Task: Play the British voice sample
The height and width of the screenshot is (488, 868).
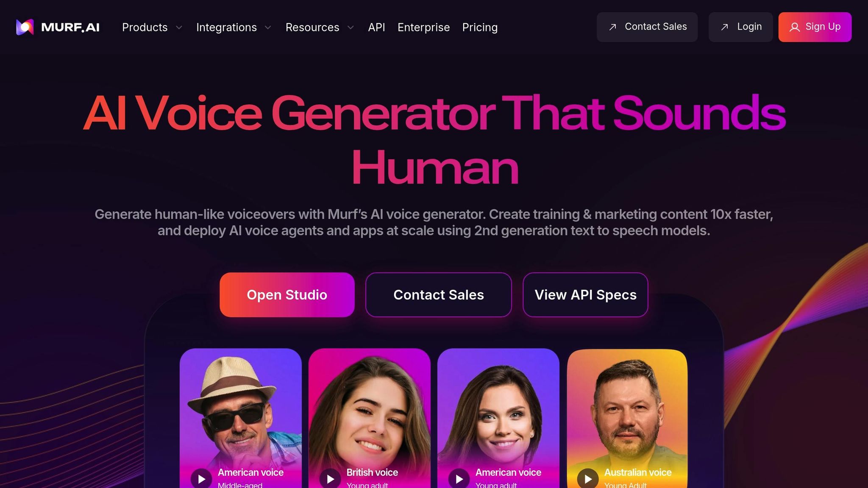Action: [x=330, y=479]
